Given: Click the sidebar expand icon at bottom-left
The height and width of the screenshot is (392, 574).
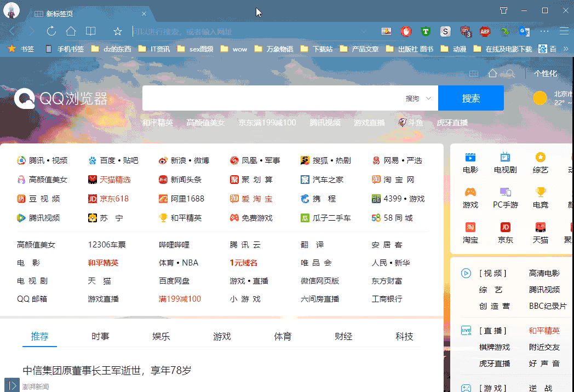Looking at the screenshot, I should [x=12, y=385].
